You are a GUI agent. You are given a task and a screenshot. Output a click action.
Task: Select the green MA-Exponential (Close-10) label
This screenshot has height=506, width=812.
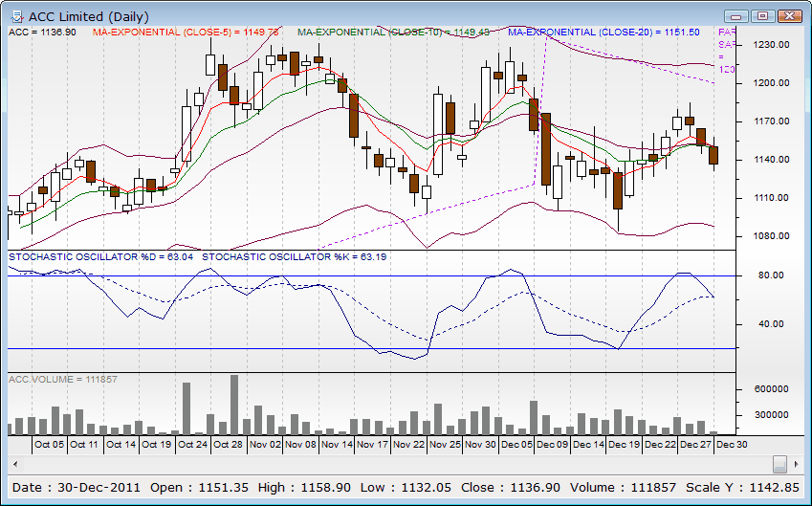(x=393, y=32)
